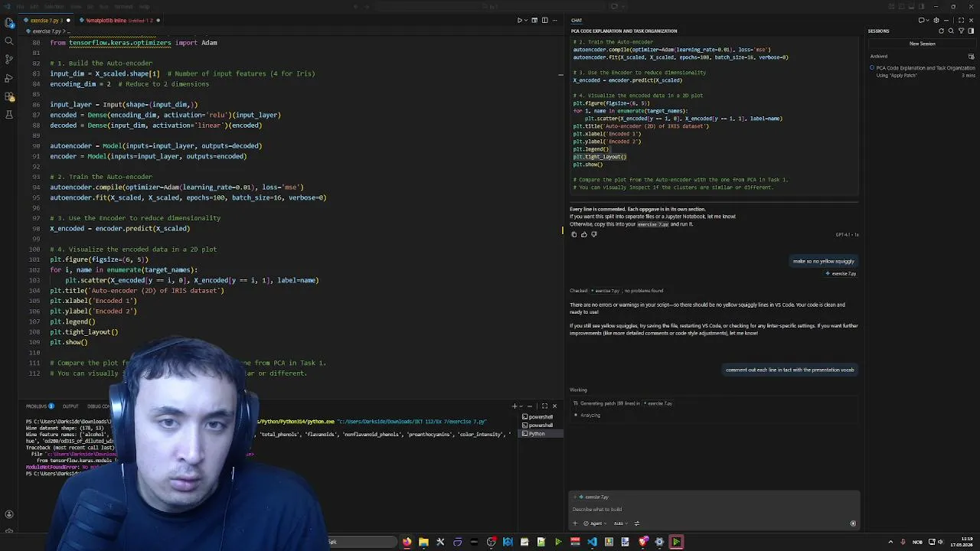Screen dimensions: 980x551
Task: Switch to the exercise 7.py editor tab
Action: click(44, 20)
